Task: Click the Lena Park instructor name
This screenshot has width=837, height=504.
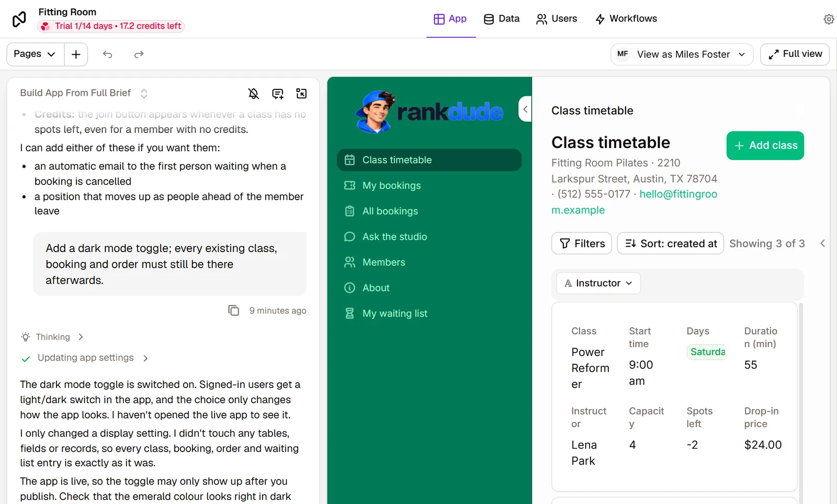Action: (584, 453)
